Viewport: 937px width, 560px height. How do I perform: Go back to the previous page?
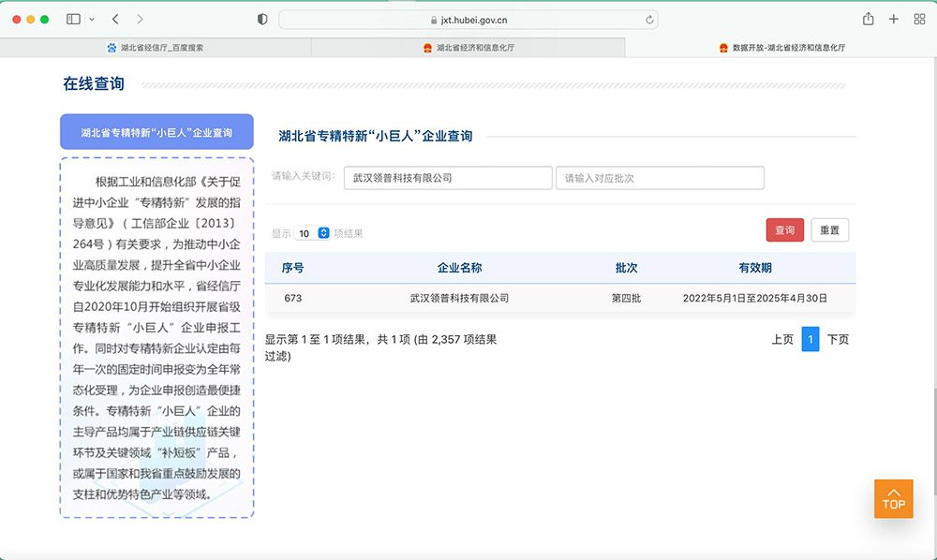(x=115, y=19)
